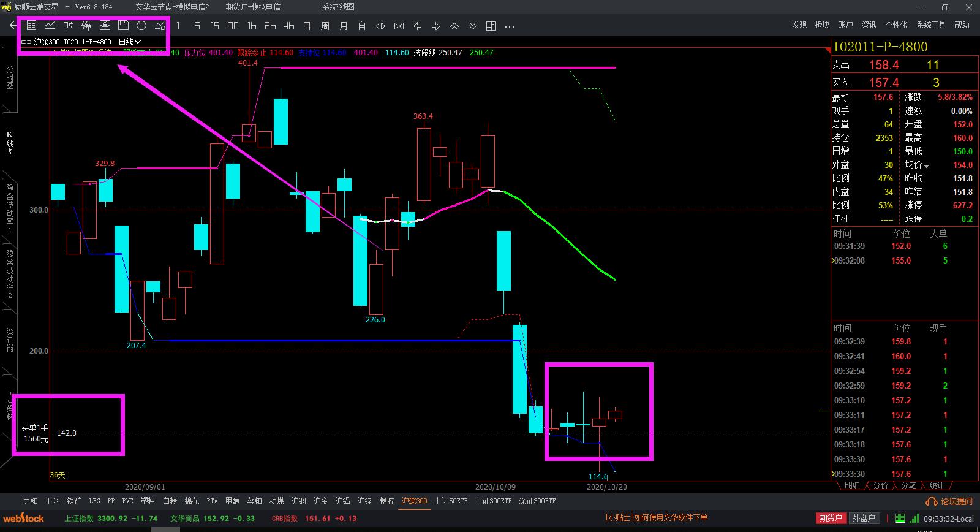Select the candlestick chart icon
Image resolution: width=980 pixels, height=532 pixels.
[68, 26]
